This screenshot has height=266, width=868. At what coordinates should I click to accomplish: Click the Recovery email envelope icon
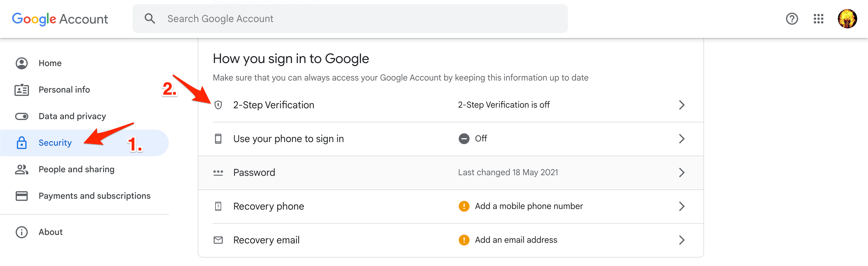pos(218,240)
